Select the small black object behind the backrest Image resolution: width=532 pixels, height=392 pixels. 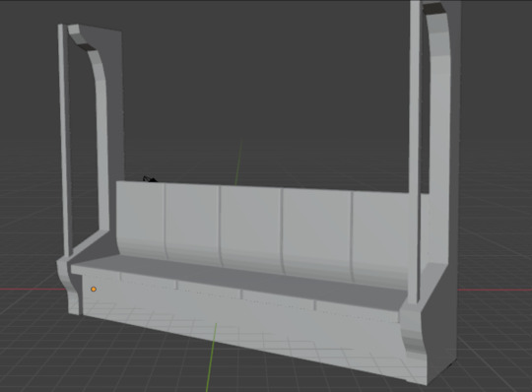pyautogui.click(x=150, y=178)
